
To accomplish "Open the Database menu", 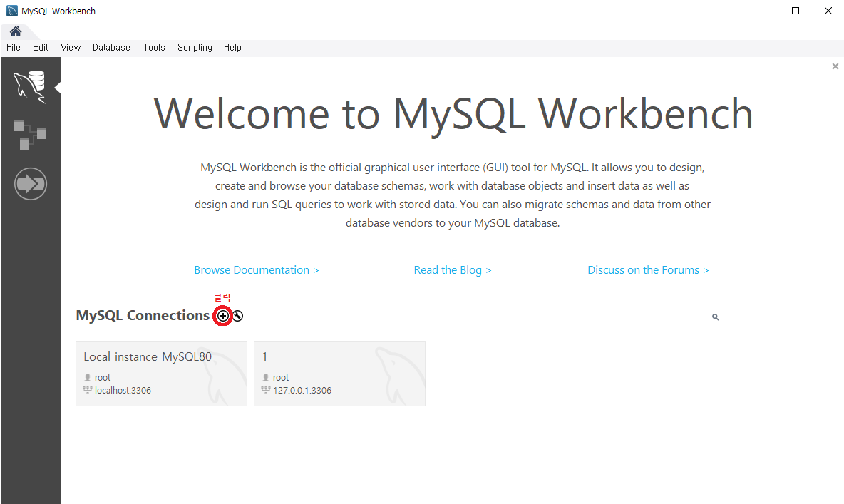I will pyautogui.click(x=111, y=47).
